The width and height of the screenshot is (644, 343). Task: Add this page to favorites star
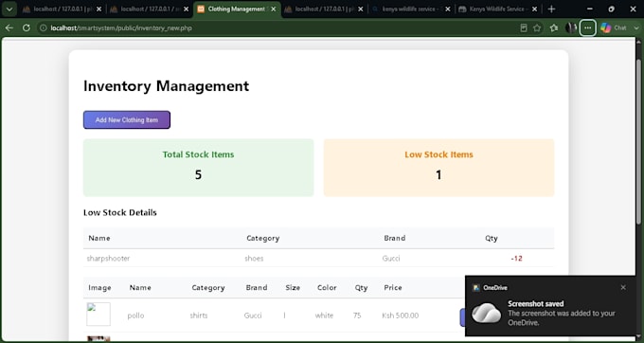pyautogui.click(x=537, y=27)
